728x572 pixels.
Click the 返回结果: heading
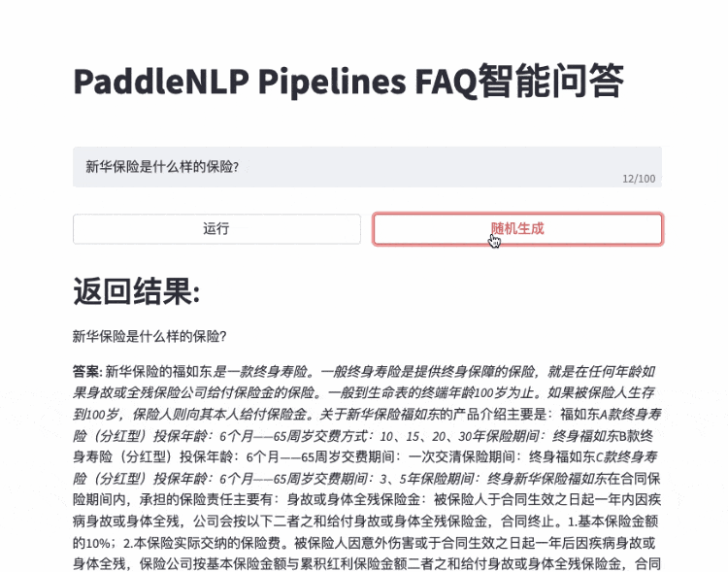click(137, 291)
